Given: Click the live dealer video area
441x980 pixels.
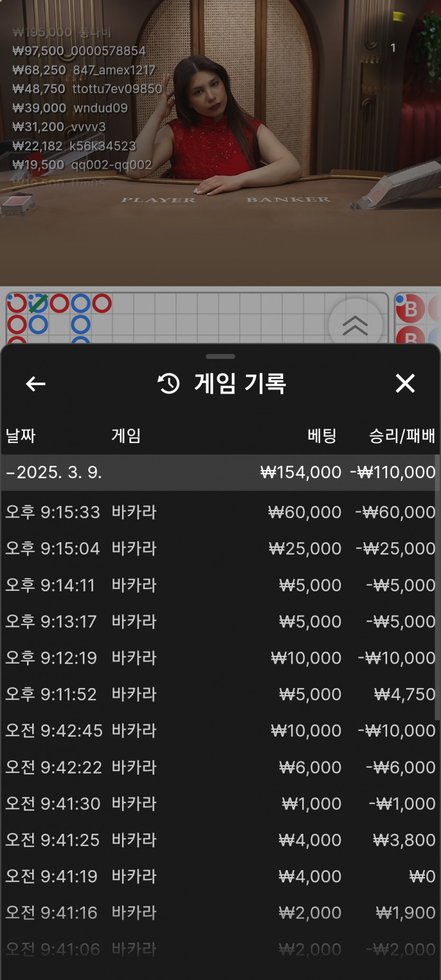Looking at the screenshot, I should [220, 143].
